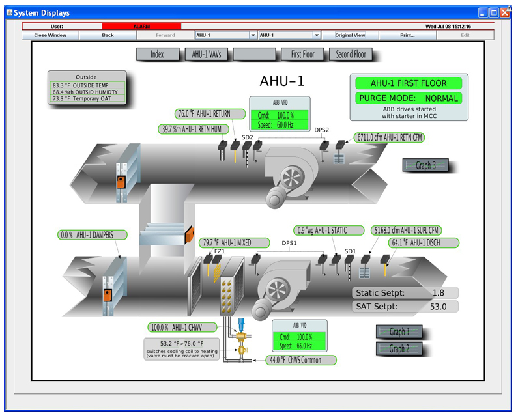Click the System Displays title bar icon

point(9,12)
